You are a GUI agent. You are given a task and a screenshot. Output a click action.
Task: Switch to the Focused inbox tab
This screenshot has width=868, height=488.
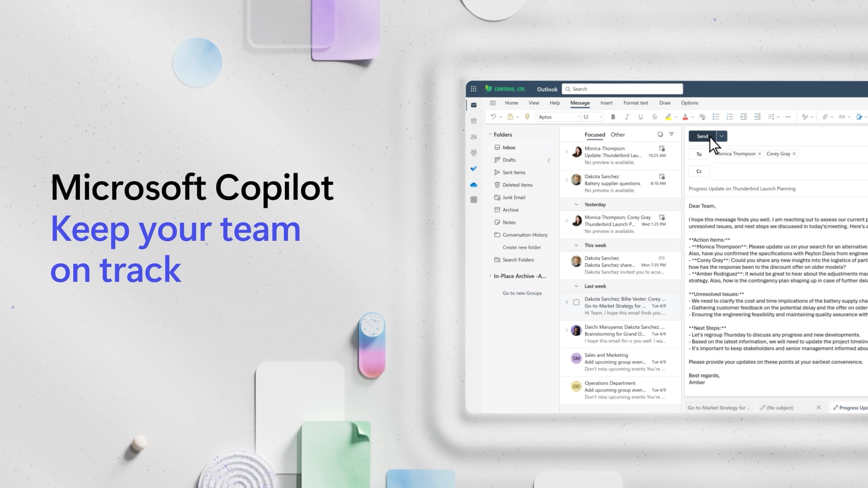click(595, 135)
